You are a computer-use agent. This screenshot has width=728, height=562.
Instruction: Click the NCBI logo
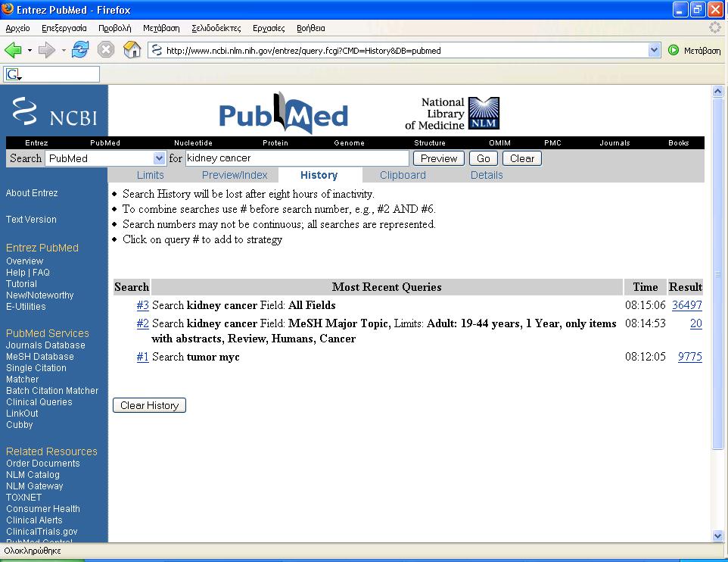click(54, 111)
